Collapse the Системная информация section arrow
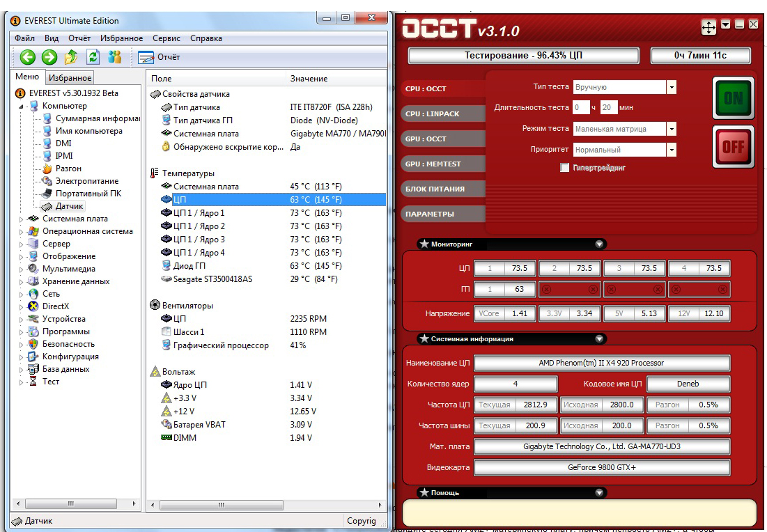The image size is (767, 532). click(x=599, y=339)
